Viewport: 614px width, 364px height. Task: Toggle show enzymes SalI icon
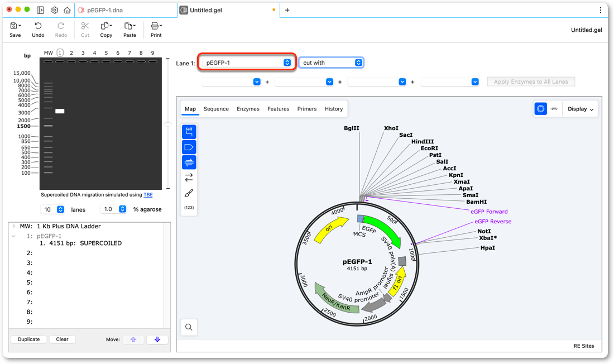tap(189, 132)
